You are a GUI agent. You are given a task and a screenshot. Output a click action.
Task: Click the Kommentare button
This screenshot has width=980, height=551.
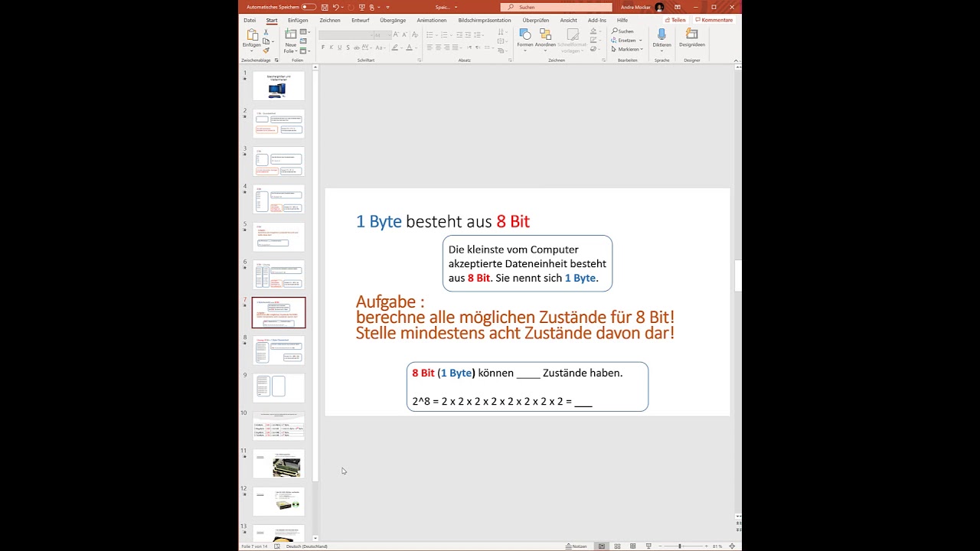click(714, 20)
